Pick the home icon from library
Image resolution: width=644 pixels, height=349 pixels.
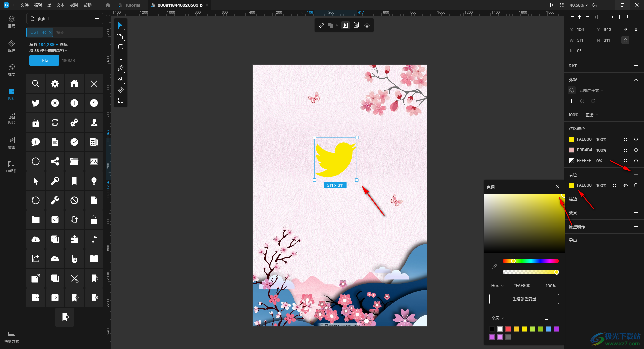pos(74,84)
